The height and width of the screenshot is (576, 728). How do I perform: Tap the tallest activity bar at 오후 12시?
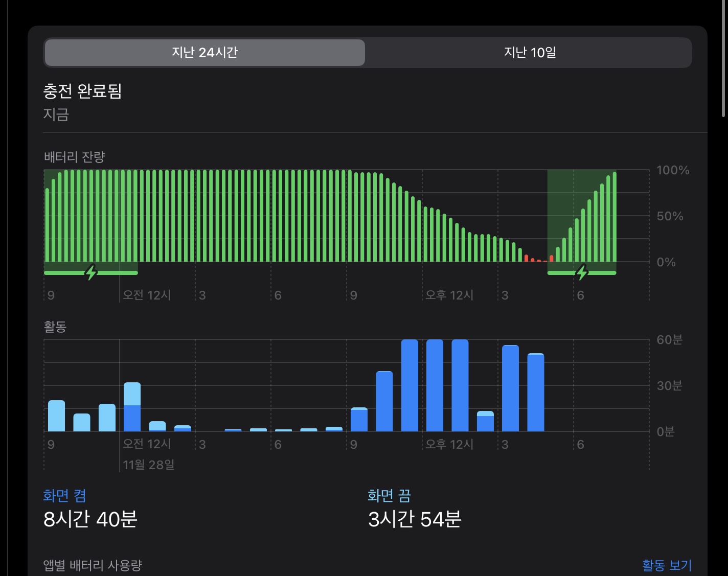(435, 385)
